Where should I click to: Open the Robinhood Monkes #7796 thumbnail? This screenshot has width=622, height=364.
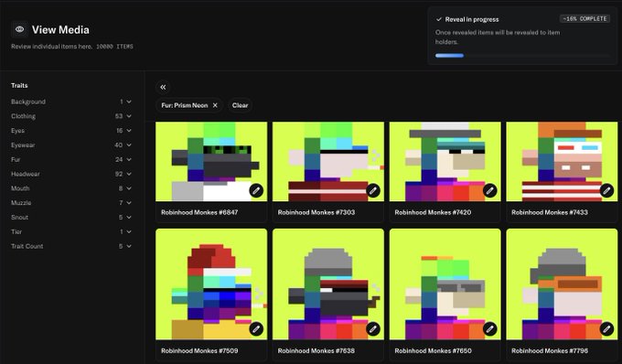(x=562, y=284)
